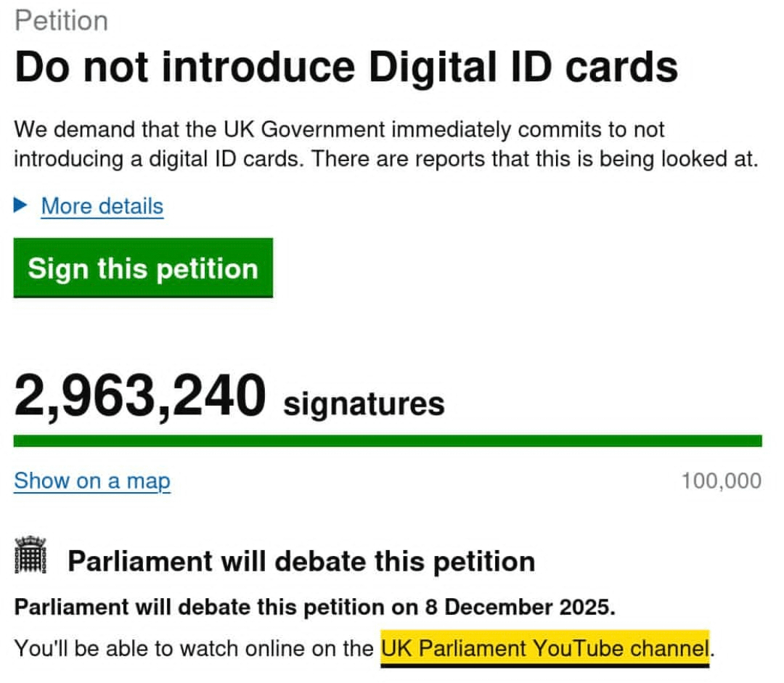
Task: Open the Show on a map link
Action: pos(92,480)
